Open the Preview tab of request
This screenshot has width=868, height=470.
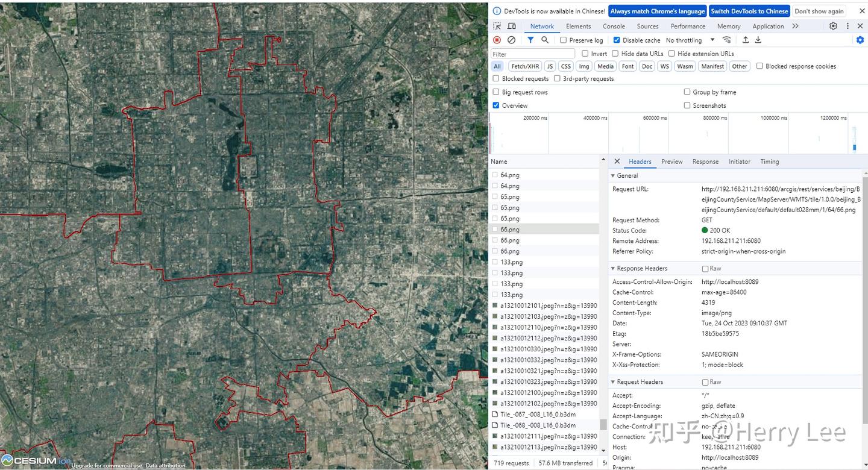[671, 161]
